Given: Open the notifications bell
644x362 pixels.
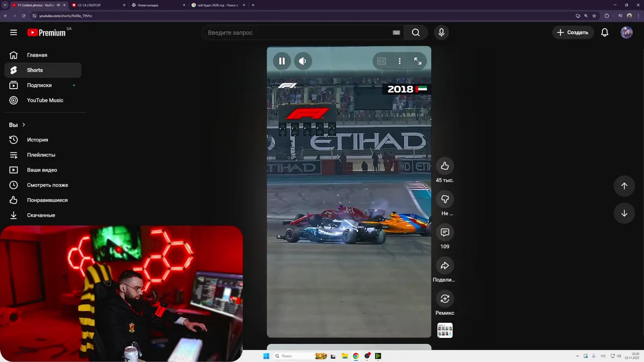Looking at the screenshot, I should (x=605, y=33).
